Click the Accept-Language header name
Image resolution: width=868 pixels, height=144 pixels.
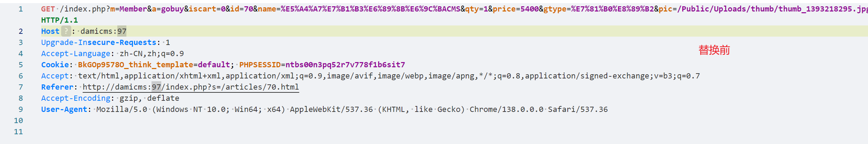(x=75, y=54)
